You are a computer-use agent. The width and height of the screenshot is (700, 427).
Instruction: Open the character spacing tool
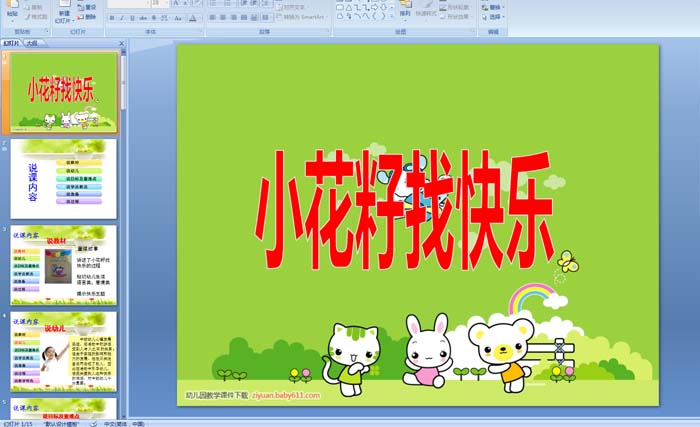pos(164,18)
